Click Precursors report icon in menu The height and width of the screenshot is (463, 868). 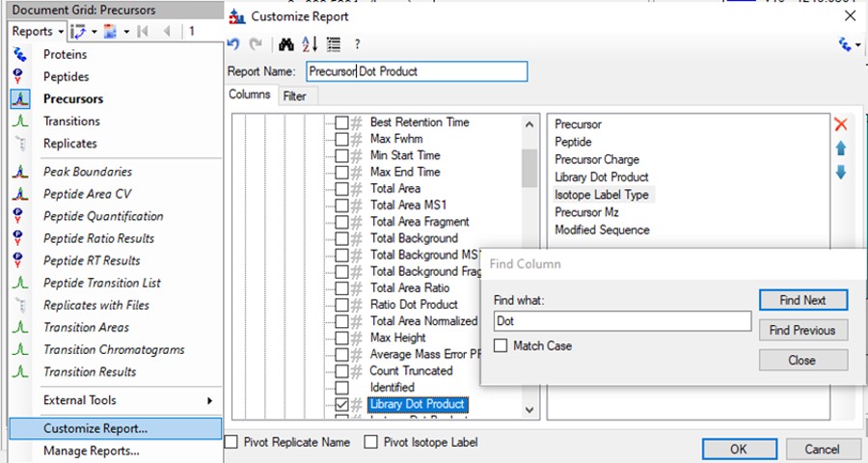coord(20,99)
